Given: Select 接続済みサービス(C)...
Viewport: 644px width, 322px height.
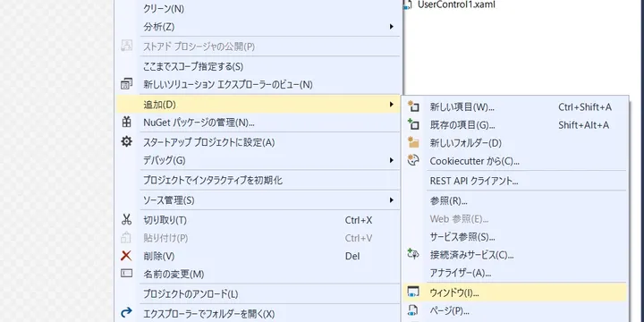Looking at the screenshot, I should (514, 255).
